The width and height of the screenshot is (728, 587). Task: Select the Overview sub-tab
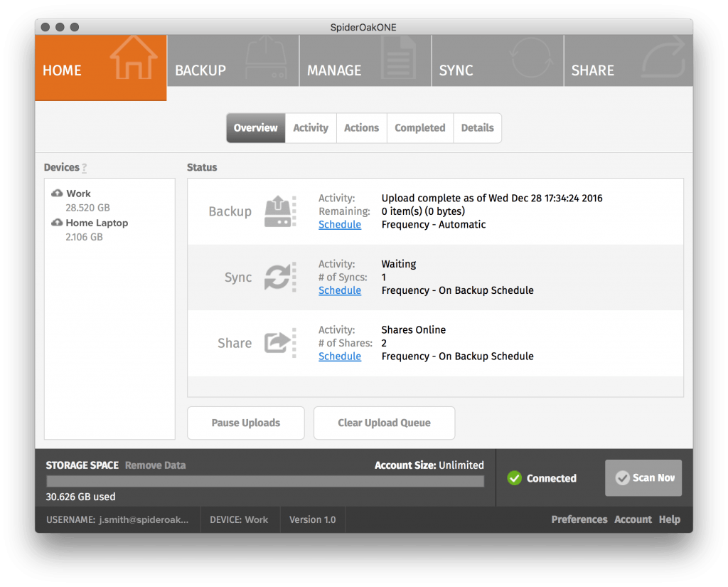(x=256, y=128)
